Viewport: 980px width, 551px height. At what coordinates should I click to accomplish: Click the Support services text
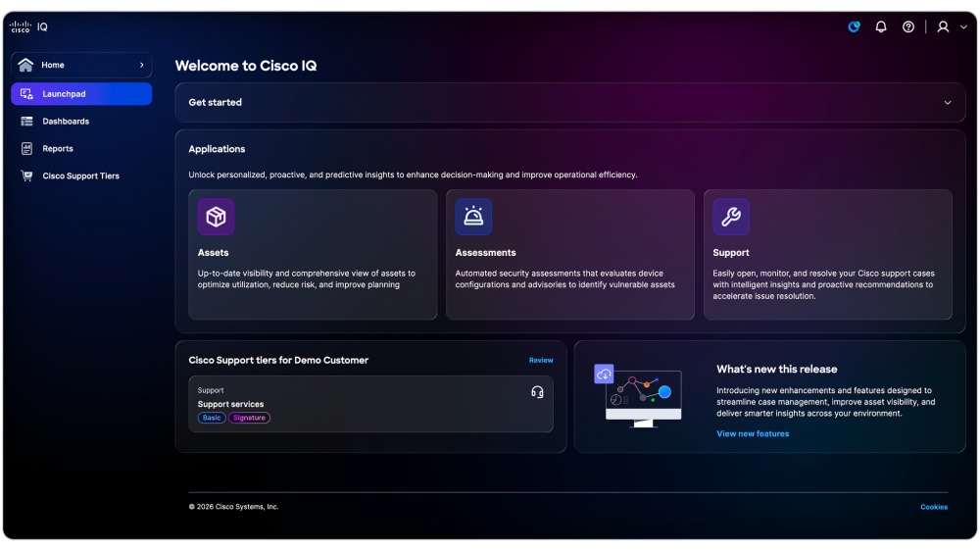(x=230, y=404)
